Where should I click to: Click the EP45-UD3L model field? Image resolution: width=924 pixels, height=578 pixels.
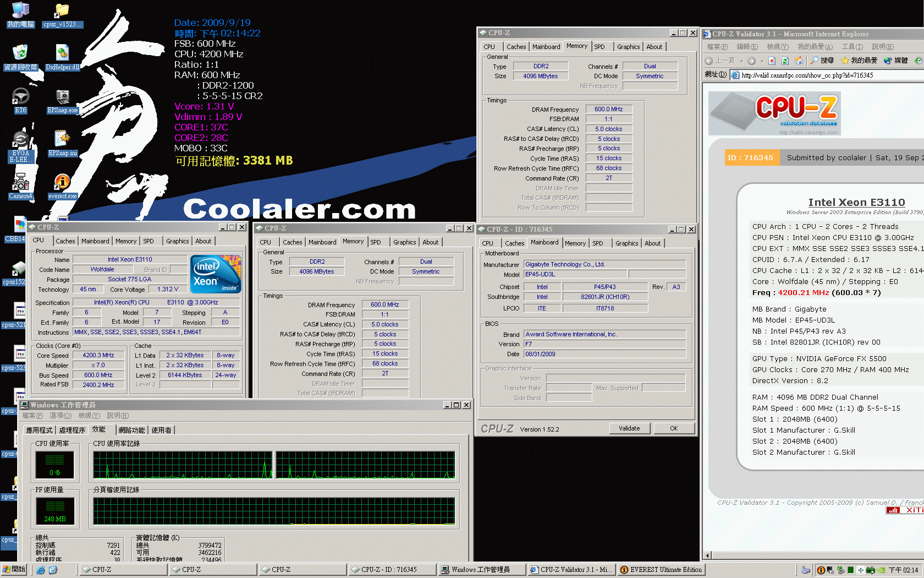click(x=575, y=274)
